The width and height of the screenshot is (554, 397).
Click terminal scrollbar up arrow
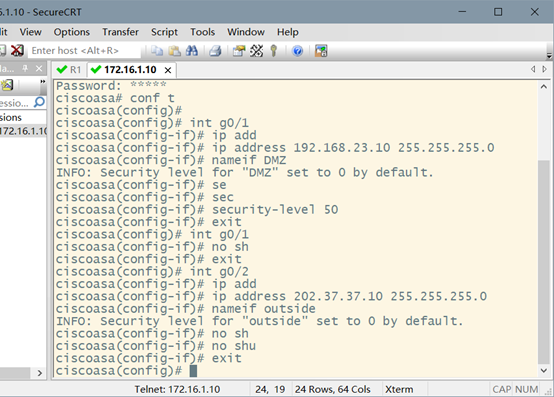point(544,87)
